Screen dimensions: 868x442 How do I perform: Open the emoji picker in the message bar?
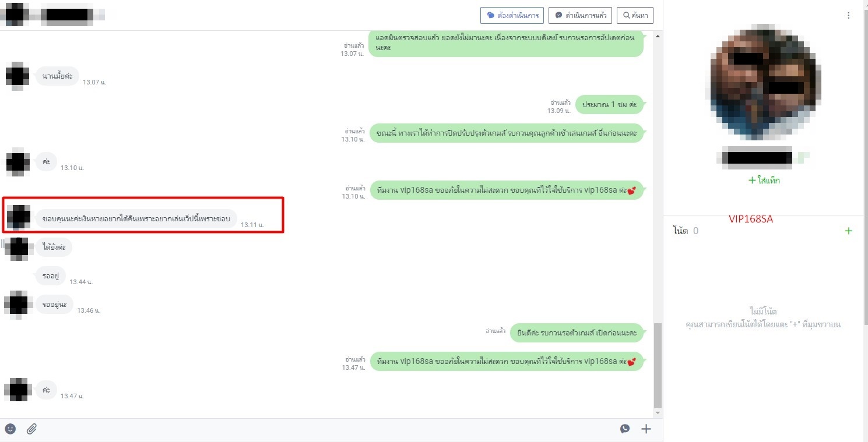pyautogui.click(x=10, y=429)
